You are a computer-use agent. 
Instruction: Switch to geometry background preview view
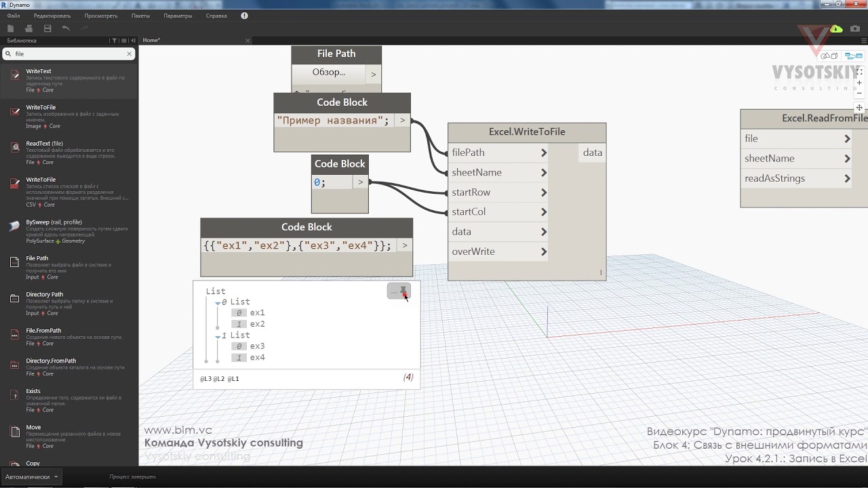pyautogui.click(x=829, y=56)
